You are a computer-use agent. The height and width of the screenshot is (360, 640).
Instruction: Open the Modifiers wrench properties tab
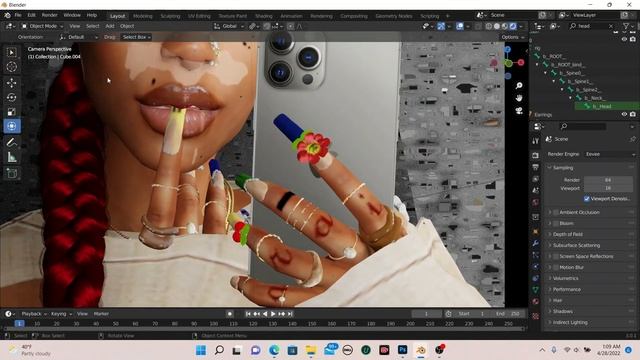coord(536,243)
